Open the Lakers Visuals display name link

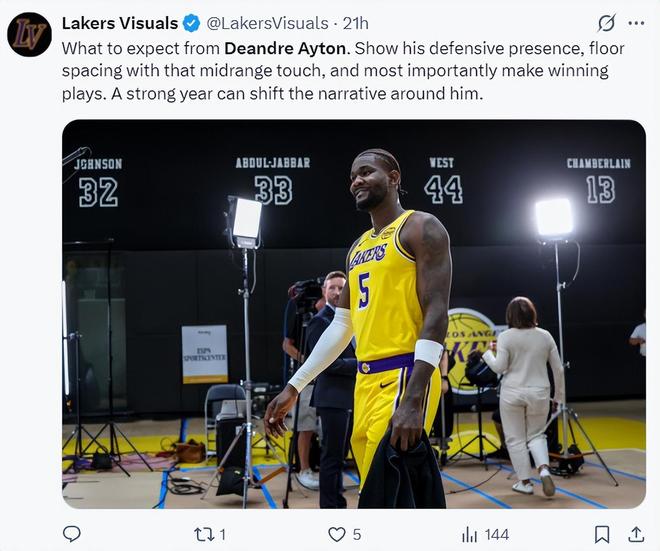tap(119, 22)
